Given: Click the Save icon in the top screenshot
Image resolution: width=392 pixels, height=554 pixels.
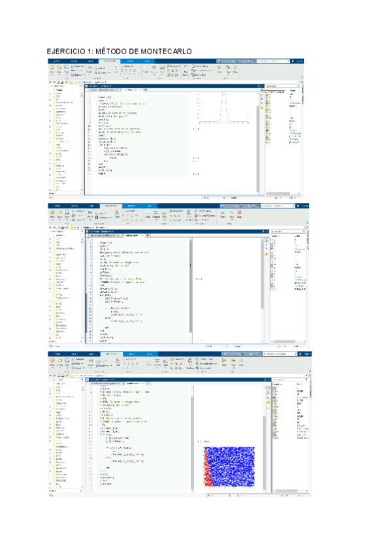Looking at the screenshot, I should (x=67, y=67).
